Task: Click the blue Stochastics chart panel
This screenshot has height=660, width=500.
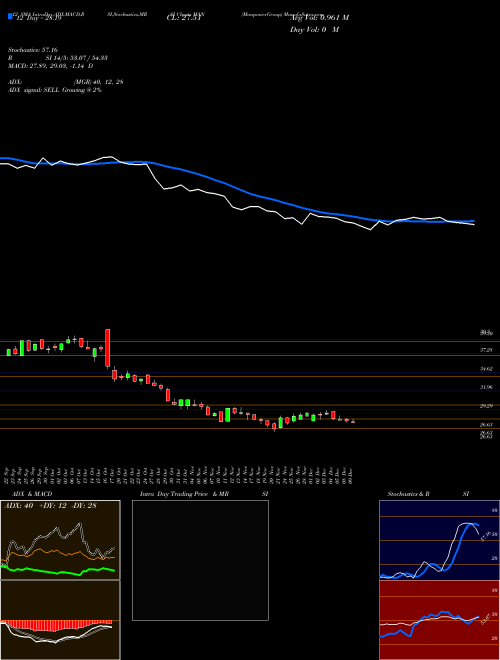Action: tap(439, 540)
